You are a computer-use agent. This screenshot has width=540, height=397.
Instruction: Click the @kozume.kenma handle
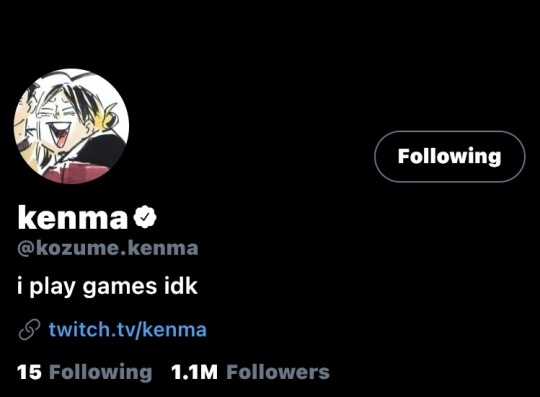click(x=108, y=248)
